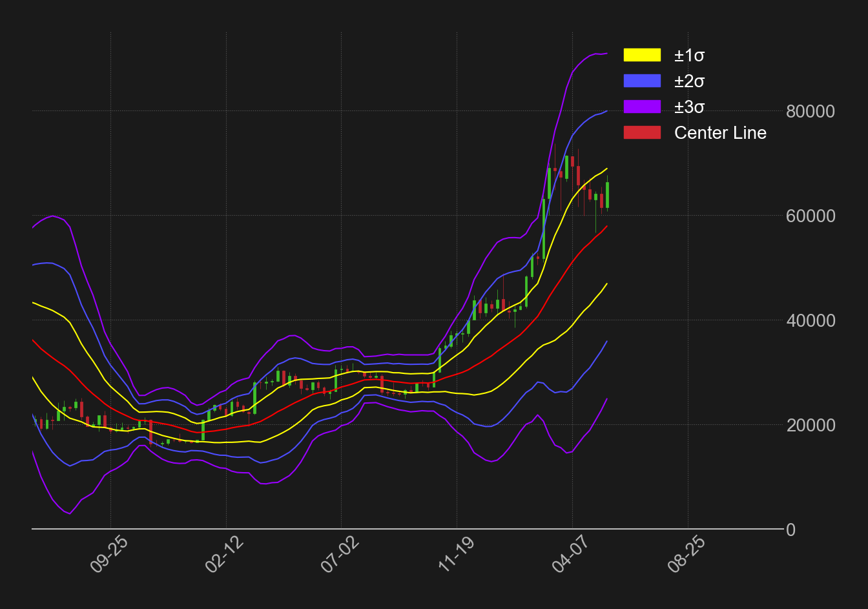Image resolution: width=868 pixels, height=609 pixels.
Task: Click the last green candlestick on the right
Action: (x=607, y=195)
